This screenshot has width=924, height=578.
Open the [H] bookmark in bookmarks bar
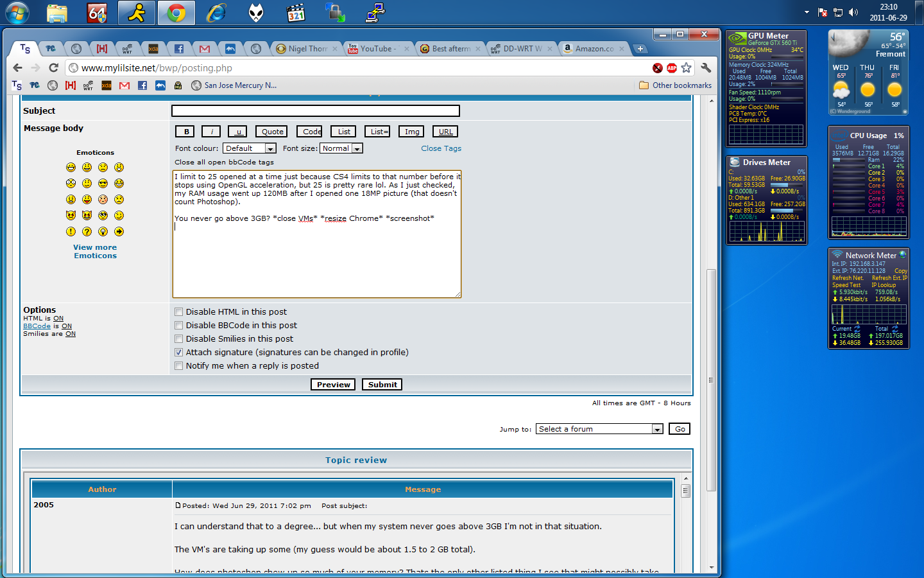point(71,85)
